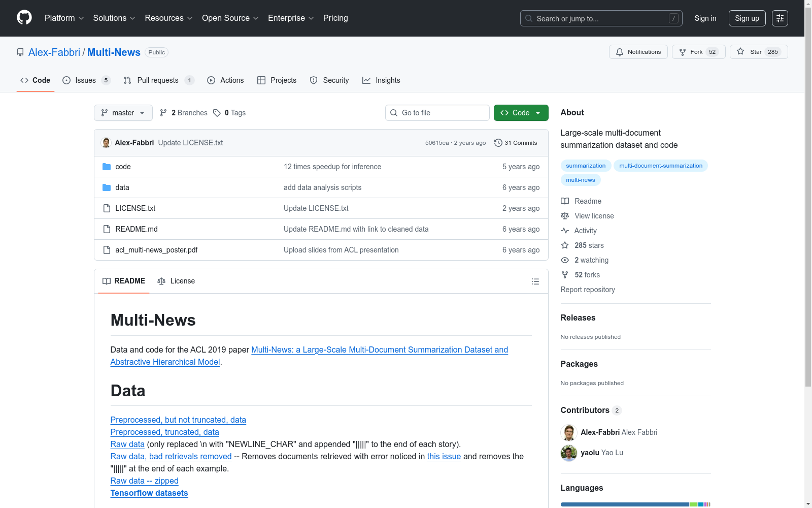Click the stars icon in About sidebar

[x=565, y=245]
